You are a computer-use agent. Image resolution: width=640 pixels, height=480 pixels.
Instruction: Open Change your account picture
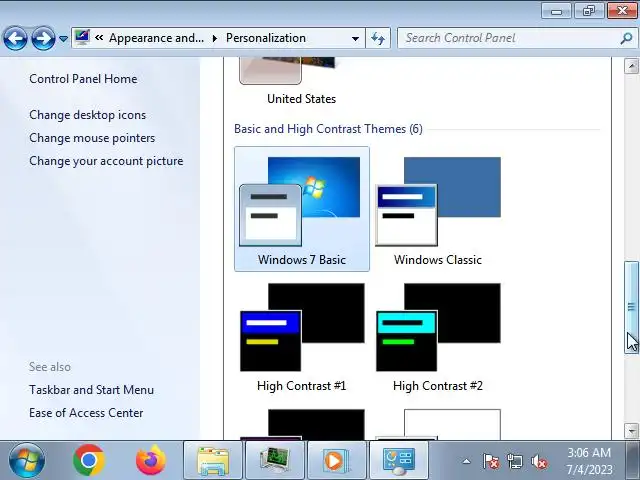coord(106,161)
